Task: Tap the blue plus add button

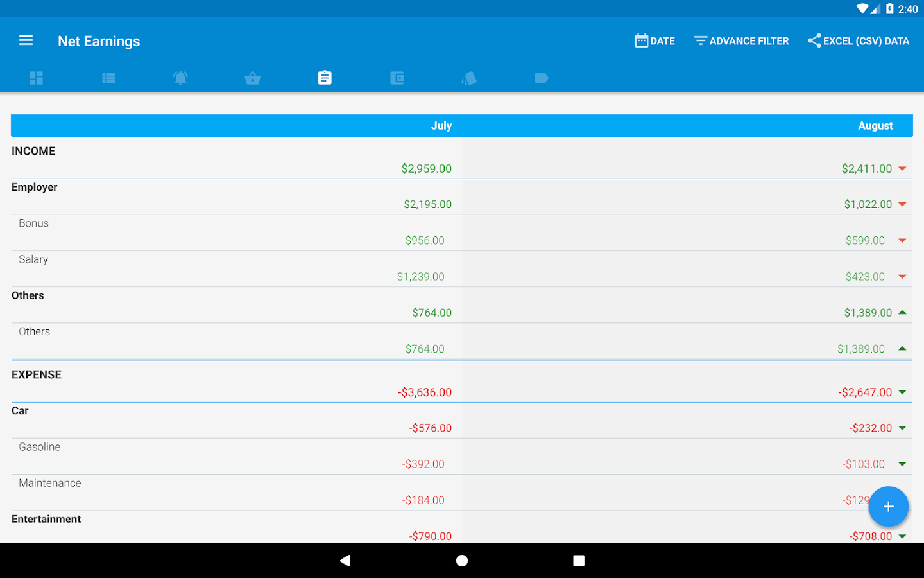Action: pyautogui.click(x=889, y=507)
